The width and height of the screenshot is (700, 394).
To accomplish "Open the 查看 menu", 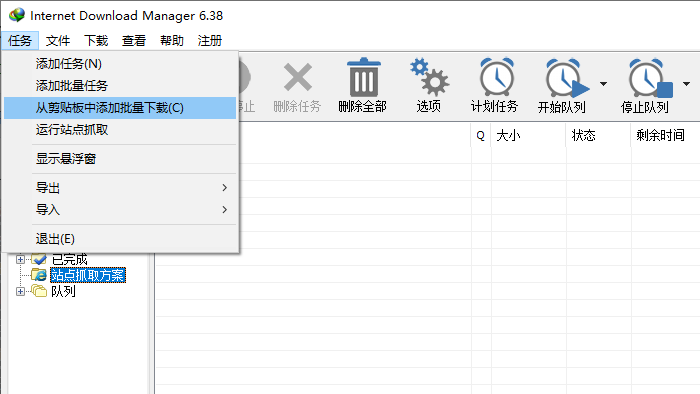I will tap(134, 41).
